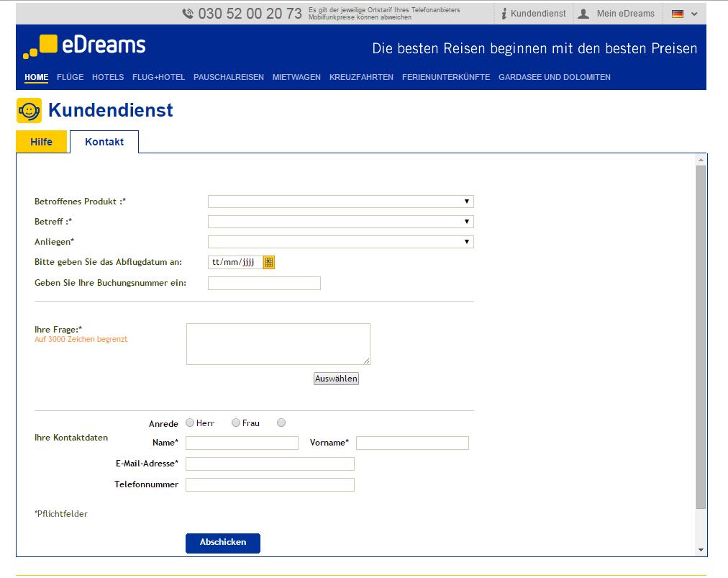728x578 pixels.
Task: Open the calendar date picker icon
Action: [x=269, y=263]
